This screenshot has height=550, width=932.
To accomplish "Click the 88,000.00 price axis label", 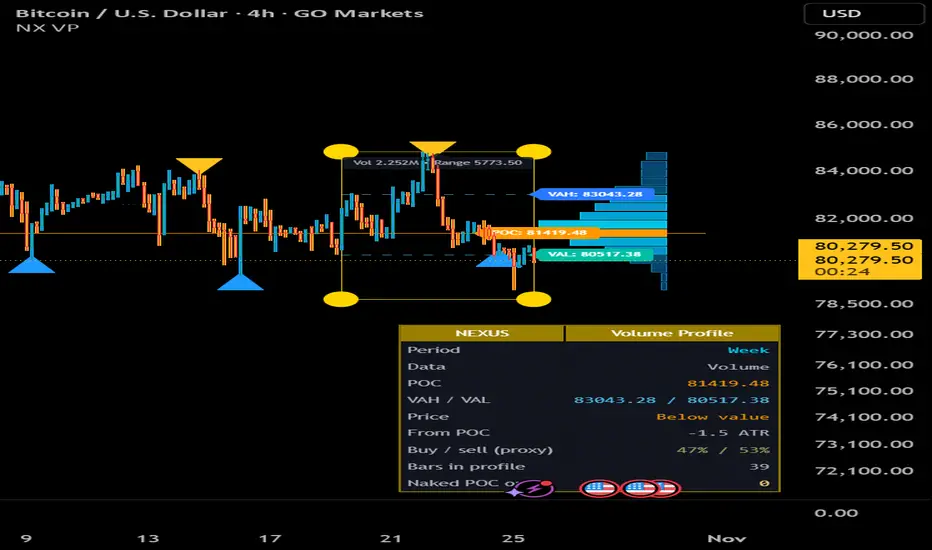I will 864,79.
